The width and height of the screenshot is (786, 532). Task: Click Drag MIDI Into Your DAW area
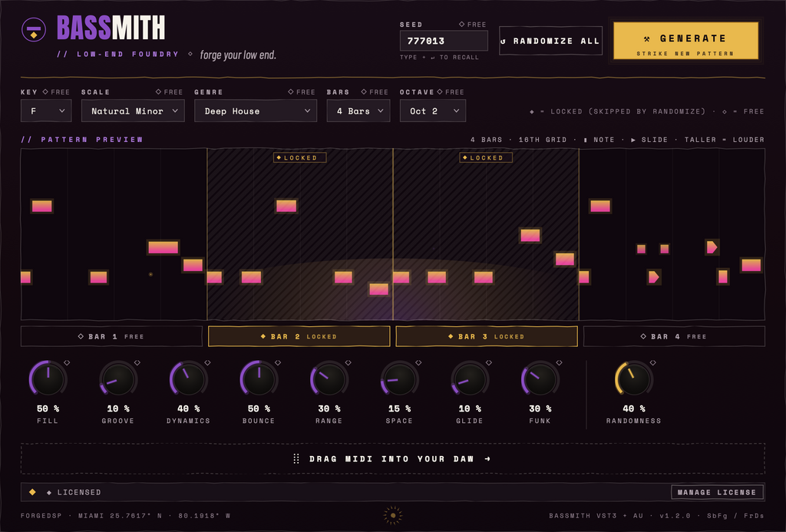coord(392,459)
